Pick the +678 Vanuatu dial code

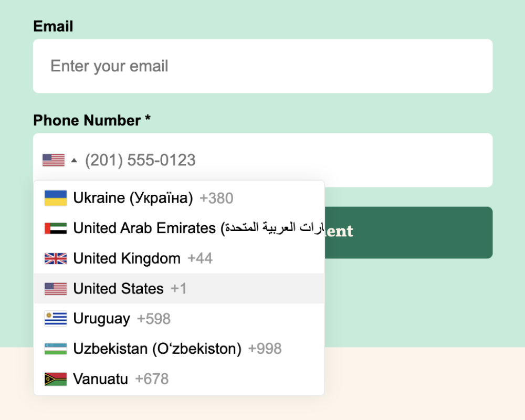[152, 379]
